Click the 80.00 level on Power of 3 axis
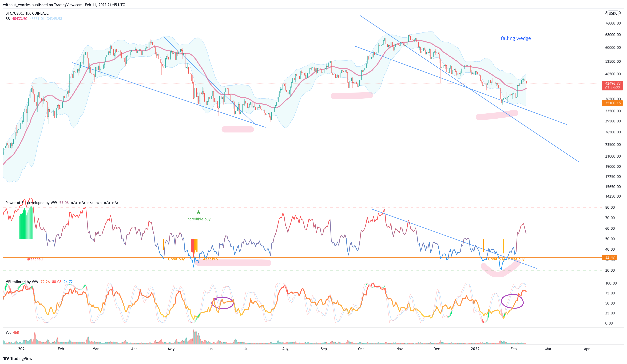Image resolution: width=627 pixels, height=364 pixels. pos(610,207)
